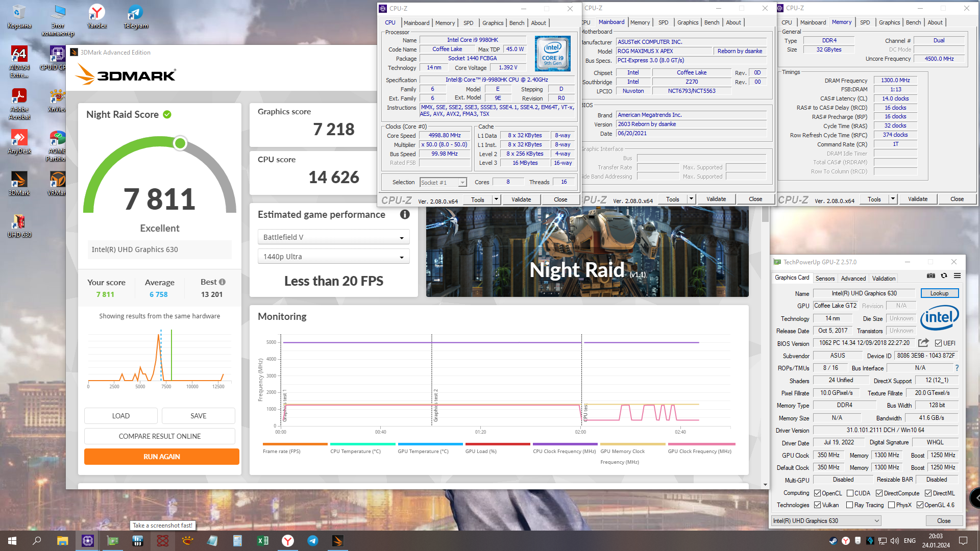Click the LOAD button in 3DMark

click(x=121, y=416)
